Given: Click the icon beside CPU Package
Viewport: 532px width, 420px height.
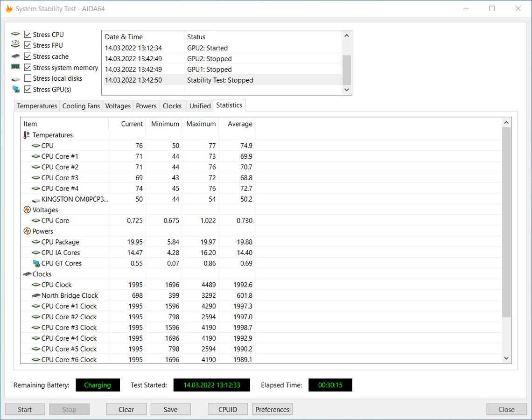Looking at the screenshot, I should (x=36, y=242).
